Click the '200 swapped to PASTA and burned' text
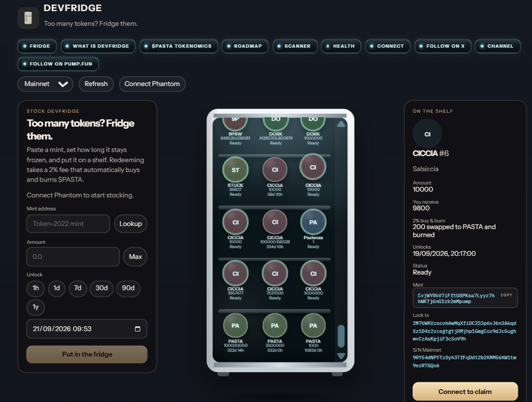 click(454, 231)
